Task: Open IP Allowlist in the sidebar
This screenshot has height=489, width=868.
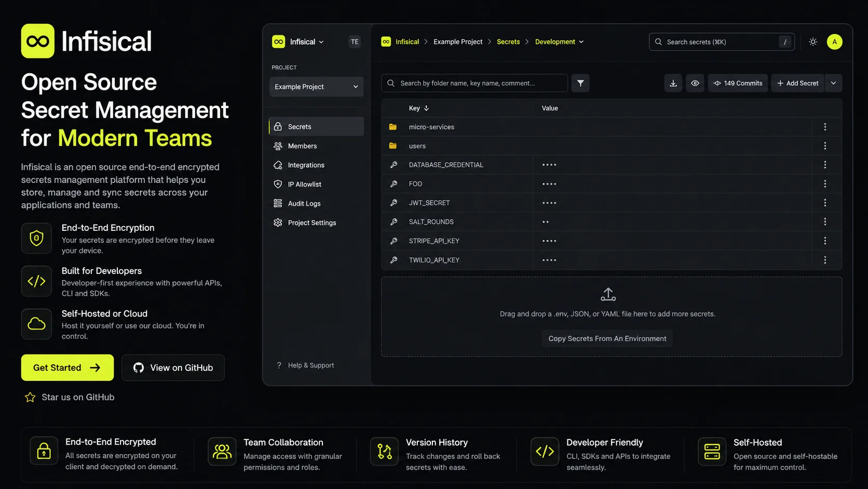Action: [x=316, y=184]
